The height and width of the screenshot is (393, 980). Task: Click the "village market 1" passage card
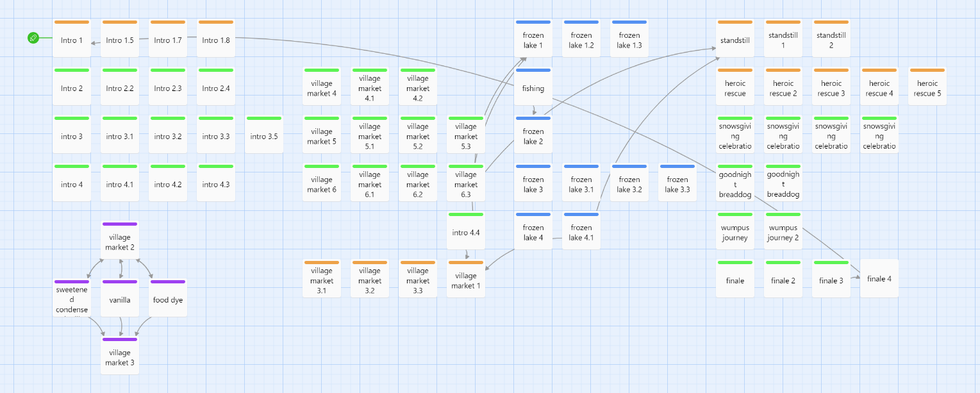coord(466,279)
